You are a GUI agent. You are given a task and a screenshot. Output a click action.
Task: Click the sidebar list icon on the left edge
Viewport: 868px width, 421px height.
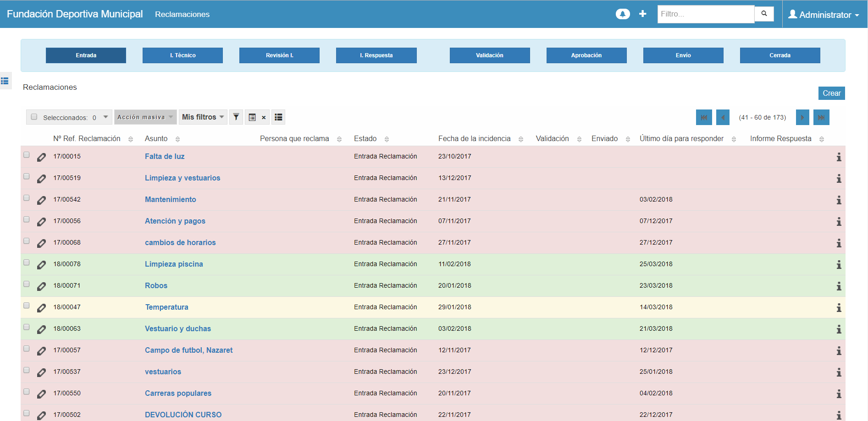pyautogui.click(x=6, y=81)
